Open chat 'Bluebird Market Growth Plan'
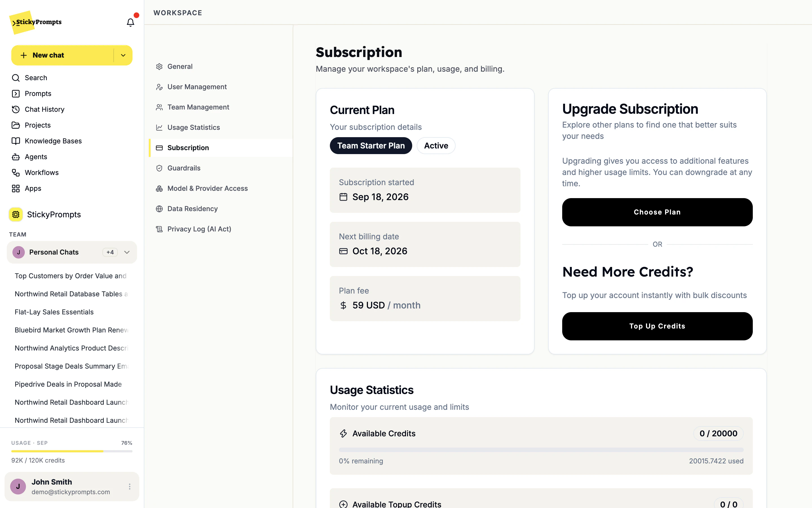812x508 pixels. click(x=71, y=330)
